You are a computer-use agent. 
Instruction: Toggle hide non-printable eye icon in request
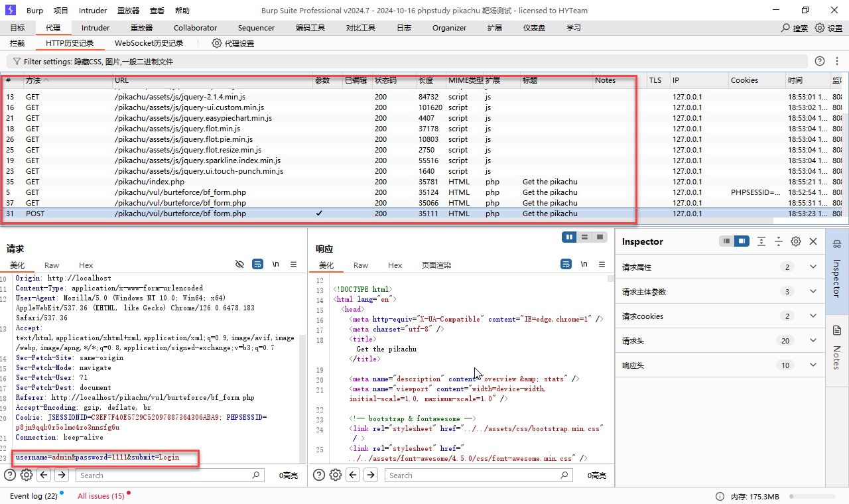[240, 264]
